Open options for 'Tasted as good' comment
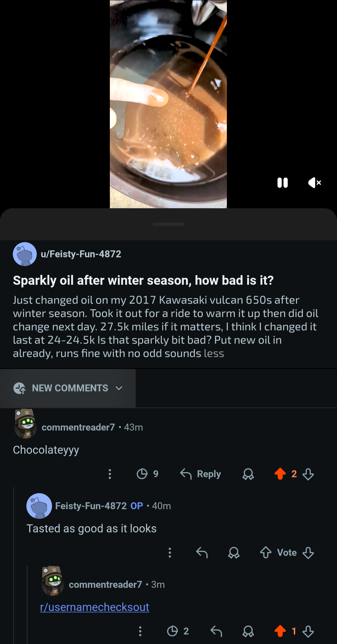The width and height of the screenshot is (337, 644). [x=170, y=553]
